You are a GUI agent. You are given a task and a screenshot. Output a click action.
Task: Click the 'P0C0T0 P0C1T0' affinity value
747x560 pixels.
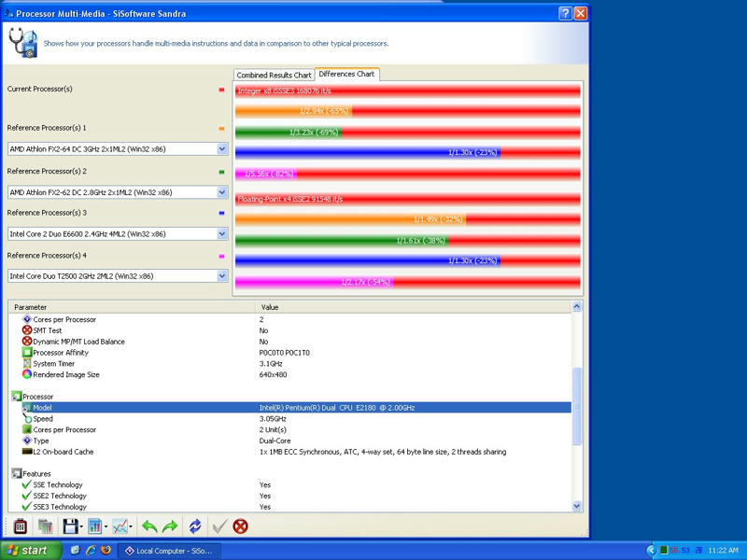coord(285,353)
